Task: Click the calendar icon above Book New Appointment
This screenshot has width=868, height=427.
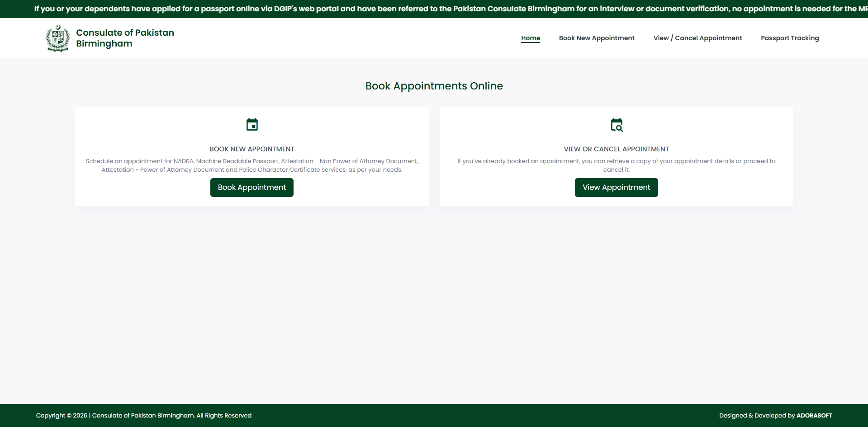Action: pyautogui.click(x=252, y=125)
